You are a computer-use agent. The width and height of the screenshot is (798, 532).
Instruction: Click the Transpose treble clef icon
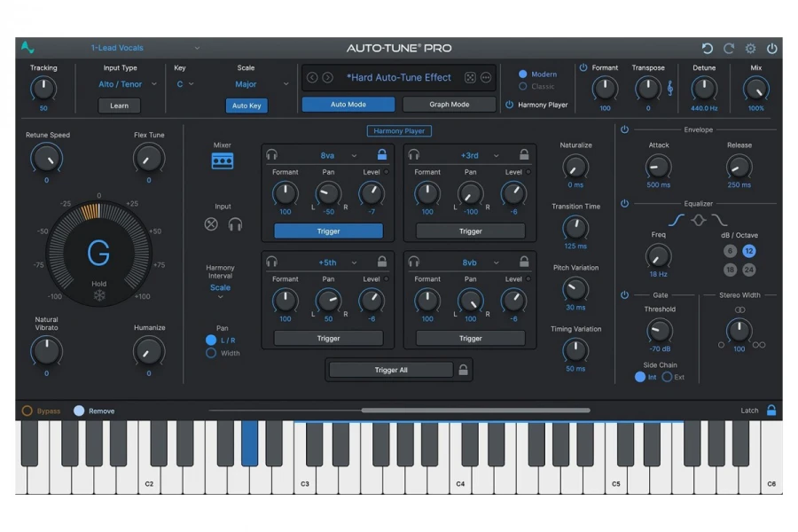(x=670, y=89)
